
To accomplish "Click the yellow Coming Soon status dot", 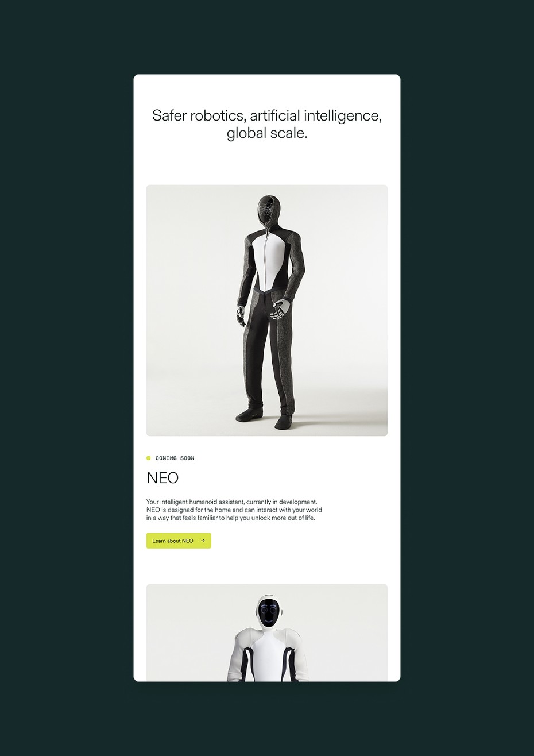I will click(149, 458).
